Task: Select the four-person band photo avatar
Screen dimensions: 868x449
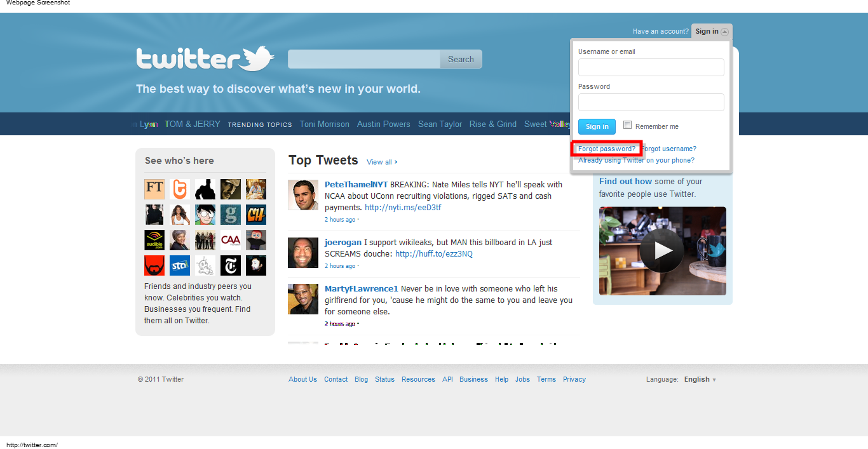Action: tap(205, 240)
